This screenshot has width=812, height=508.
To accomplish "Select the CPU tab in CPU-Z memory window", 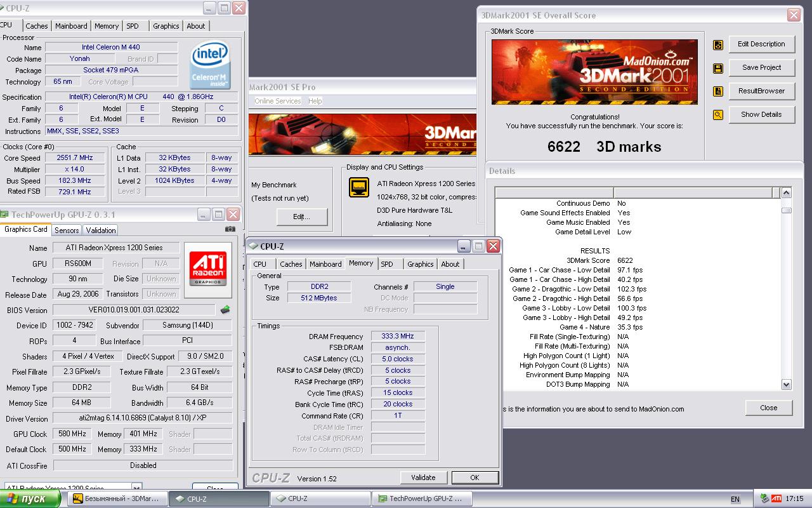I will pyautogui.click(x=260, y=264).
